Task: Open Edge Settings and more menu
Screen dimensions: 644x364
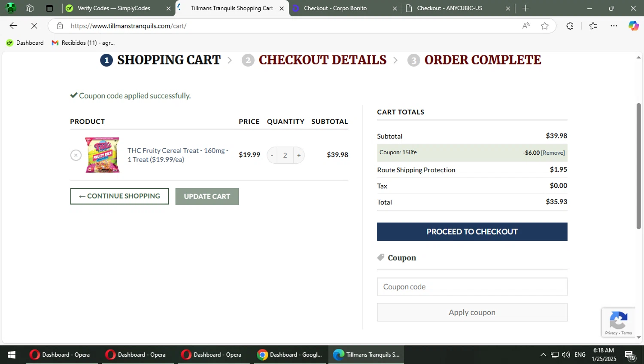Action: (614, 26)
